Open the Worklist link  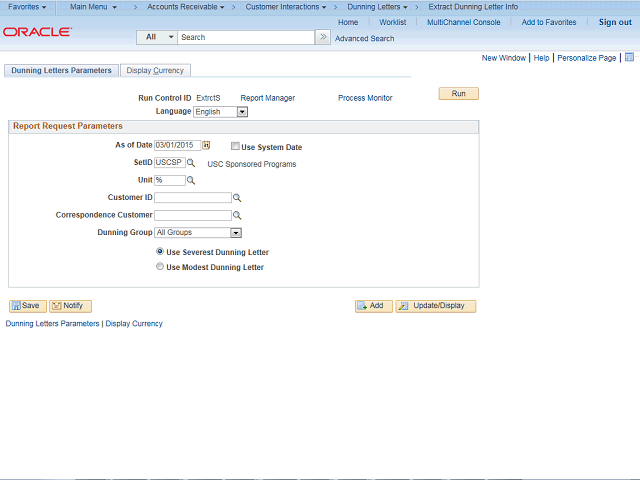(392, 22)
